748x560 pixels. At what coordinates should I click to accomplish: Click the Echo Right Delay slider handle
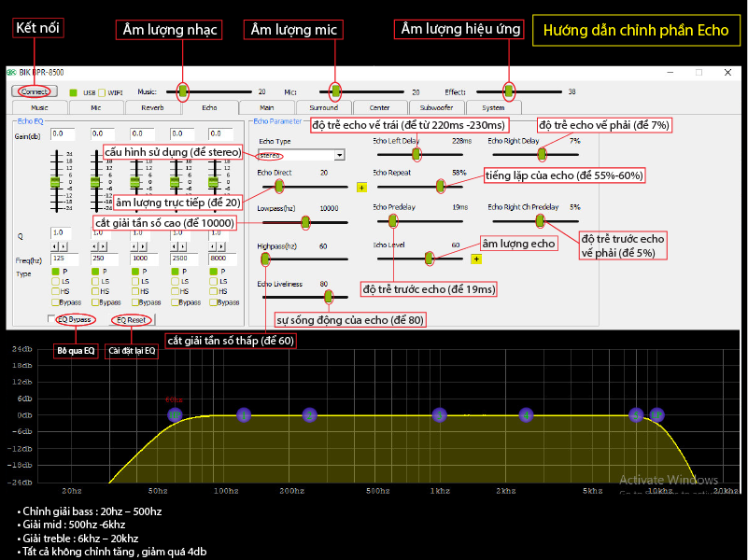click(542, 154)
